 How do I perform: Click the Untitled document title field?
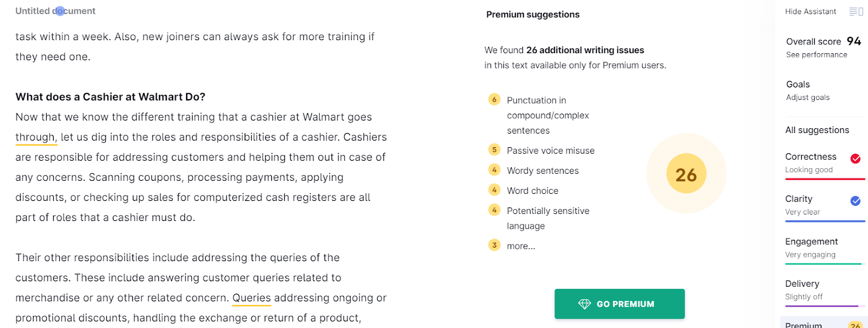click(55, 11)
